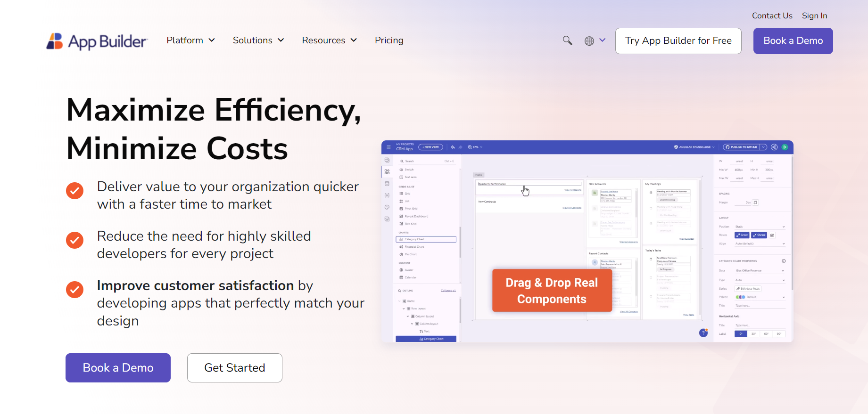Viewport: 868px width, 414px height.
Task: Expand the Resources dropdown
Action: (330, 41)
